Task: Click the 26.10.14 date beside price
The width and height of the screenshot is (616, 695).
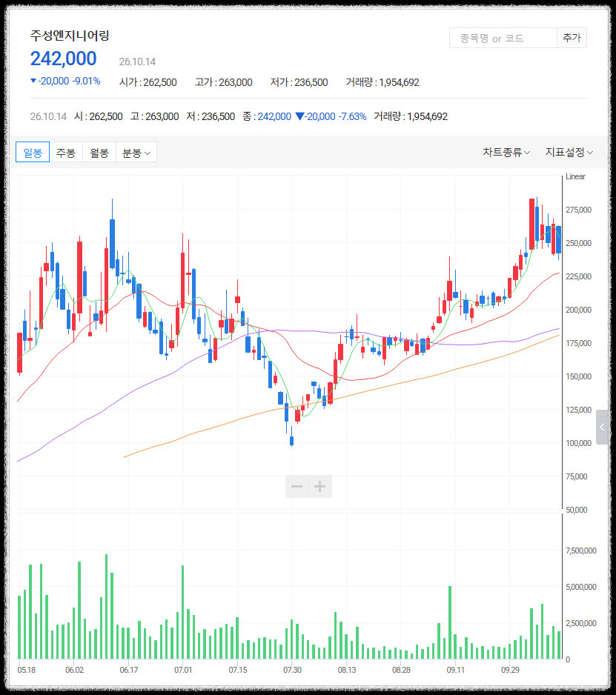Action: [x=137, y=61]
